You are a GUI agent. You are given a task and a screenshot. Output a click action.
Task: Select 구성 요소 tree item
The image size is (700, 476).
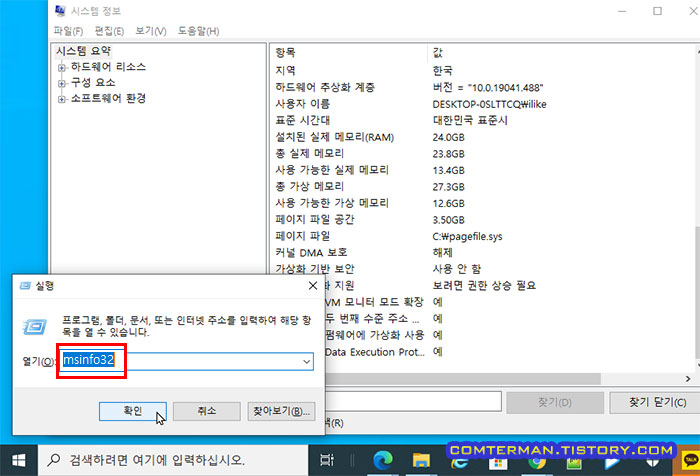tap(93, 83)
